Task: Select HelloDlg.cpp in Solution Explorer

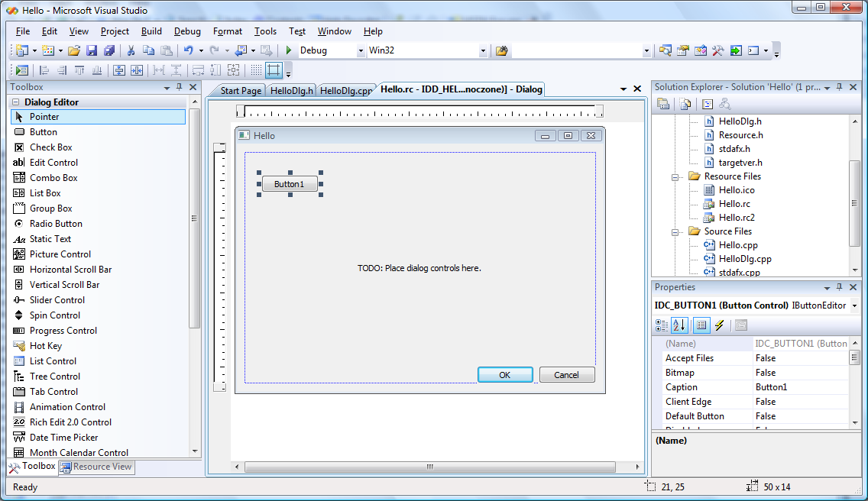Action: (x=744, y=259)
